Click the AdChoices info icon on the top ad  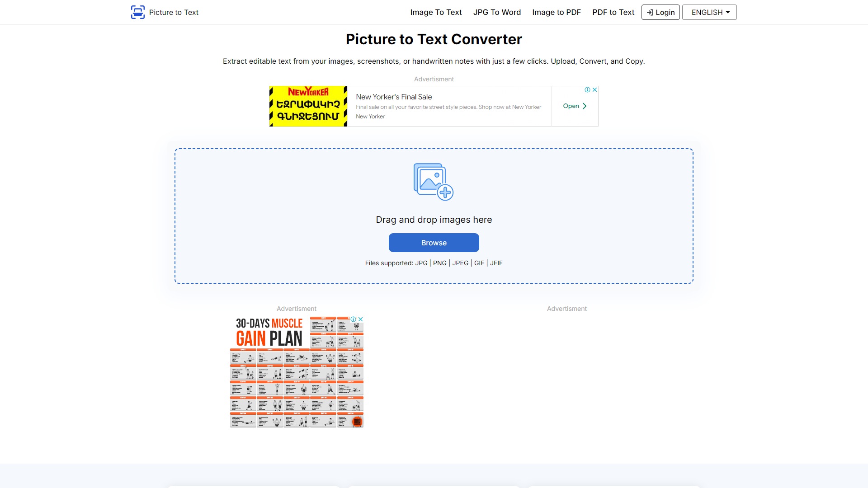(x=587, y=89)
